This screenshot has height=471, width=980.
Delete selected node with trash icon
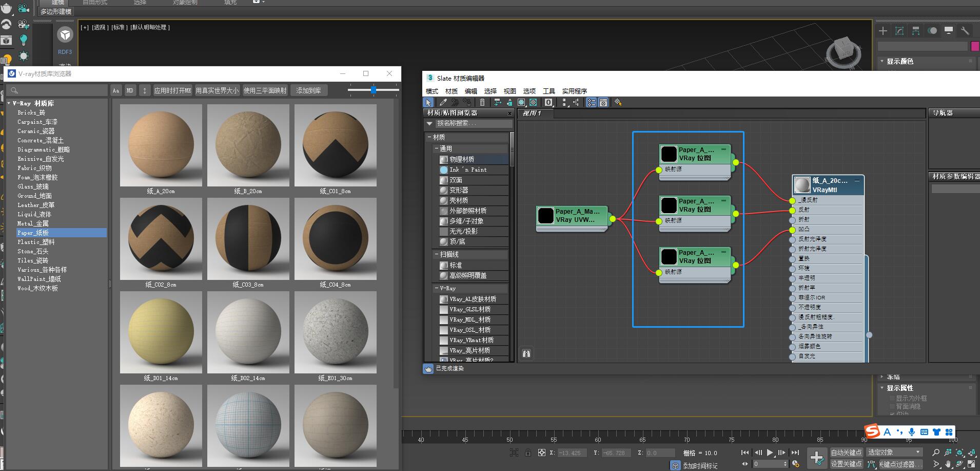[482, 102]
